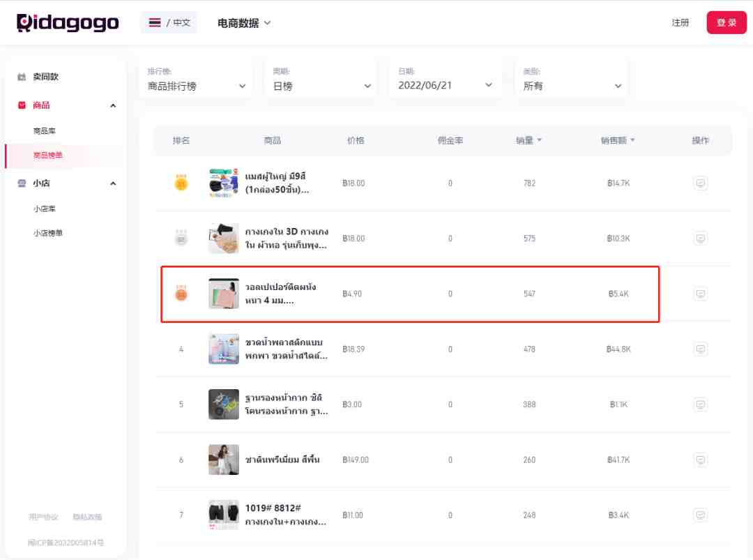Click revenue value B44.8K
This screenshot has width=753, height=560.
[618, 349]
